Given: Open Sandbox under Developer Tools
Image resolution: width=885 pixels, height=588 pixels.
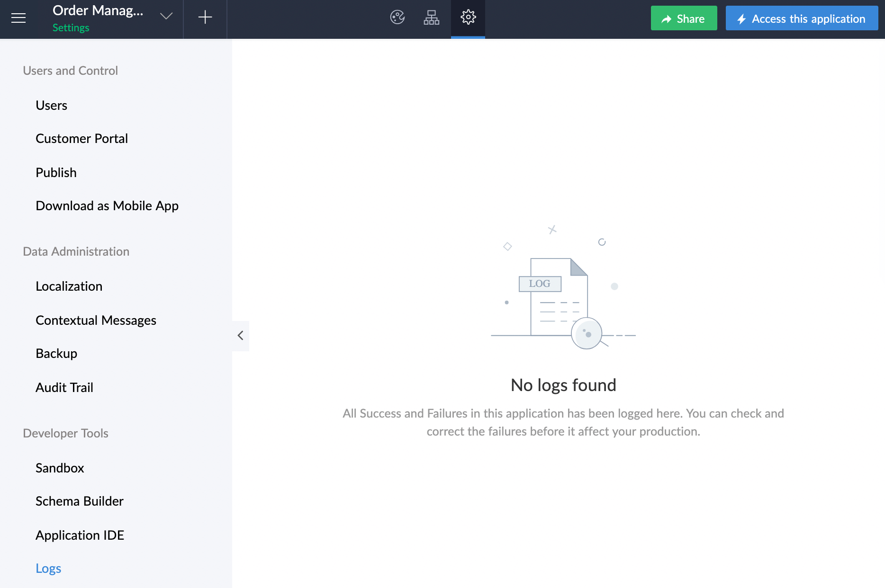Looking at the screenshot, I should 60,468.
